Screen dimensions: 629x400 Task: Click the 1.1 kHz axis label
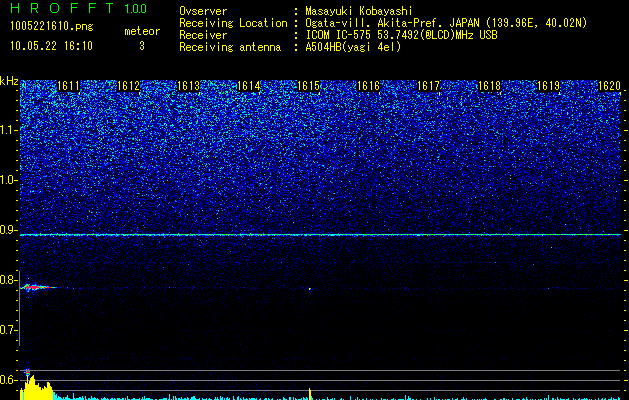tap(8, 130)
